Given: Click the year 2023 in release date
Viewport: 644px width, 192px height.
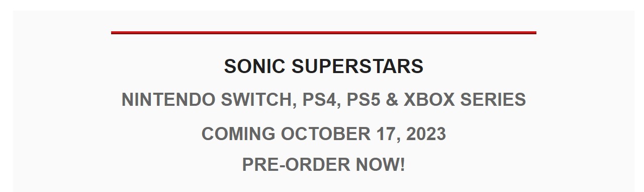Looking at the screenshot, I should coord(426,134).
